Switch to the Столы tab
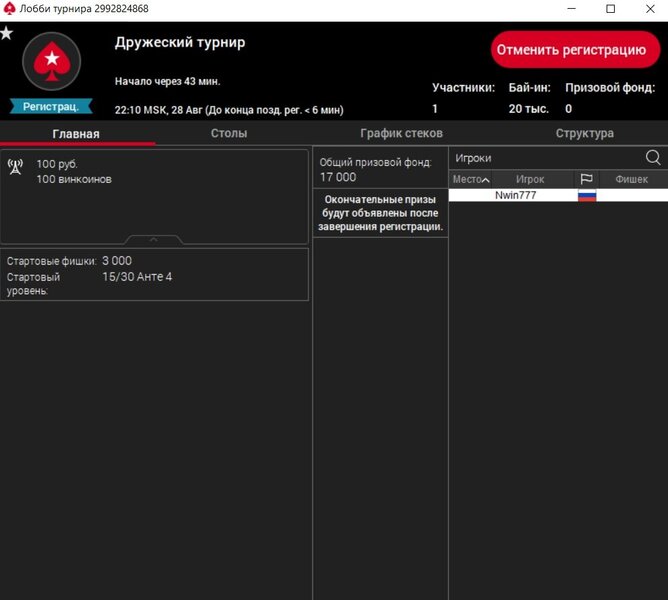This screenshot has width=668, height=600. pyautogui.click(x=229, y=133)
